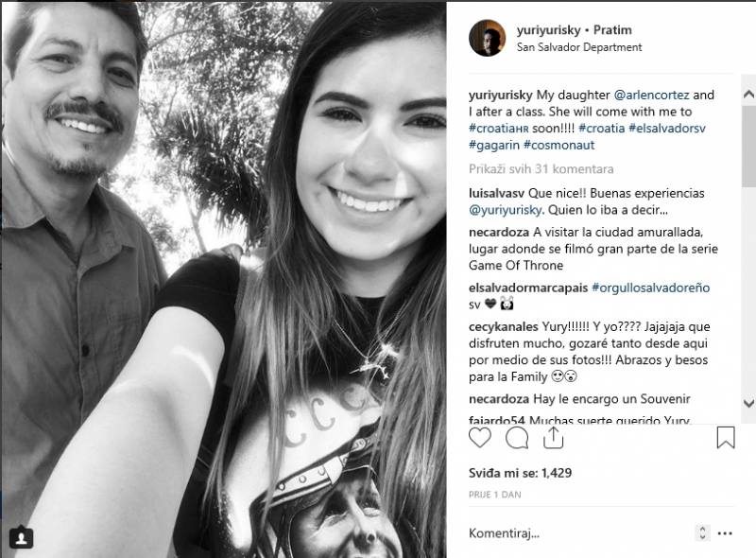Image resolution: width=756 pixels, height=558 pixels.
Task: Follow yuriyurisky via Pratim link
Action: tap(612, 30)
